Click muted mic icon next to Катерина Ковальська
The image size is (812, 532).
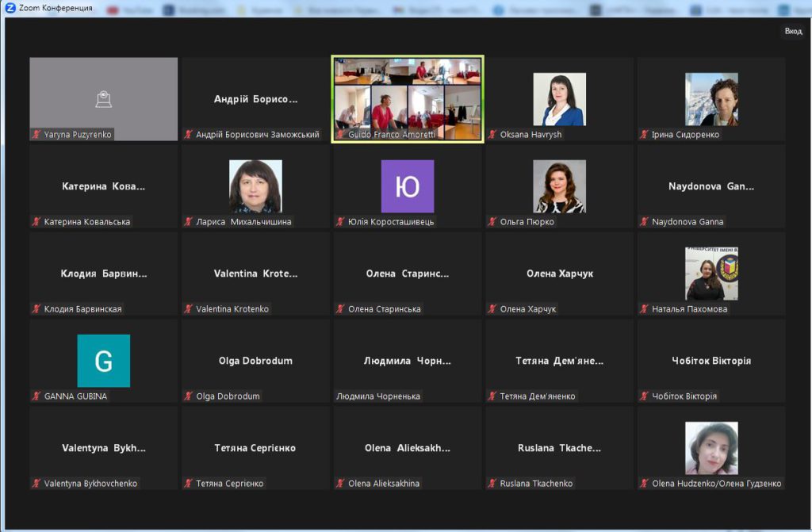36,222
